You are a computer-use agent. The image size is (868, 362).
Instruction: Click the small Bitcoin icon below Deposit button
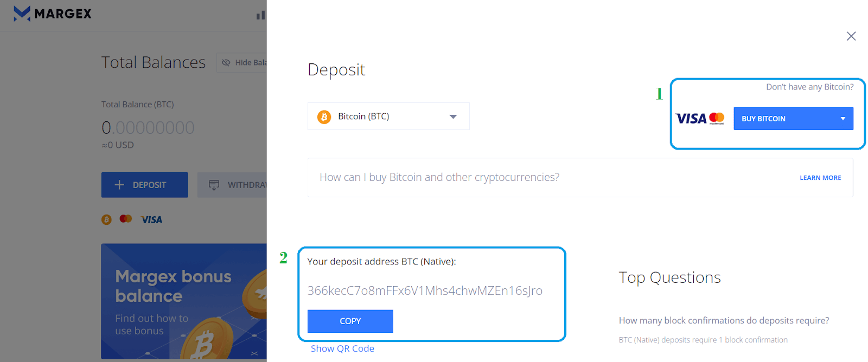pyautogui.click(x=106, y=219)
